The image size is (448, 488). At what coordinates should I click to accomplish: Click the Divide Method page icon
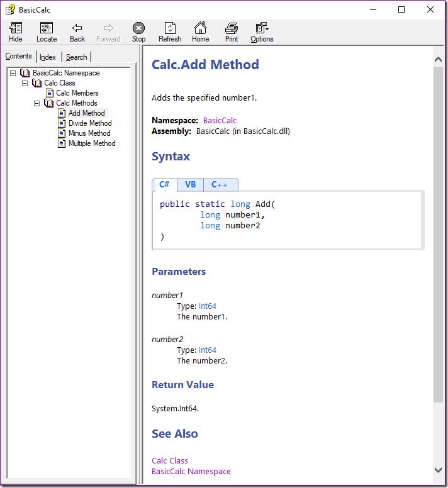(x=62, y=123)
